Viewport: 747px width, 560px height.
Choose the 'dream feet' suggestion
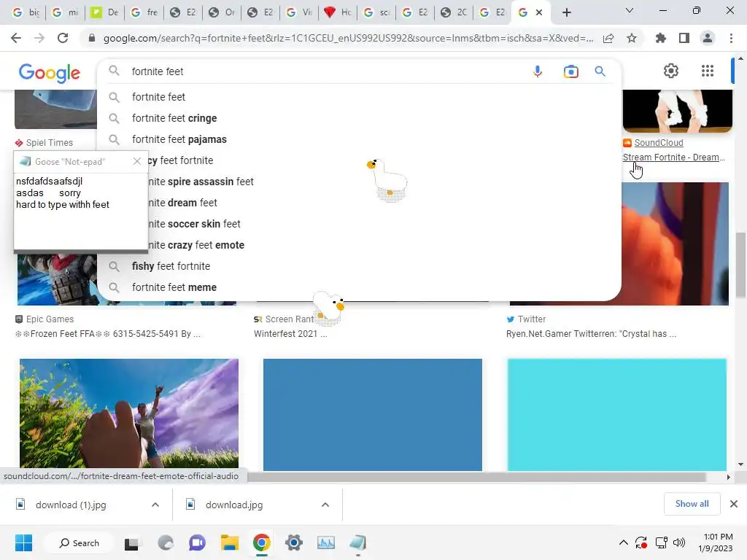(x=360, y=203)
